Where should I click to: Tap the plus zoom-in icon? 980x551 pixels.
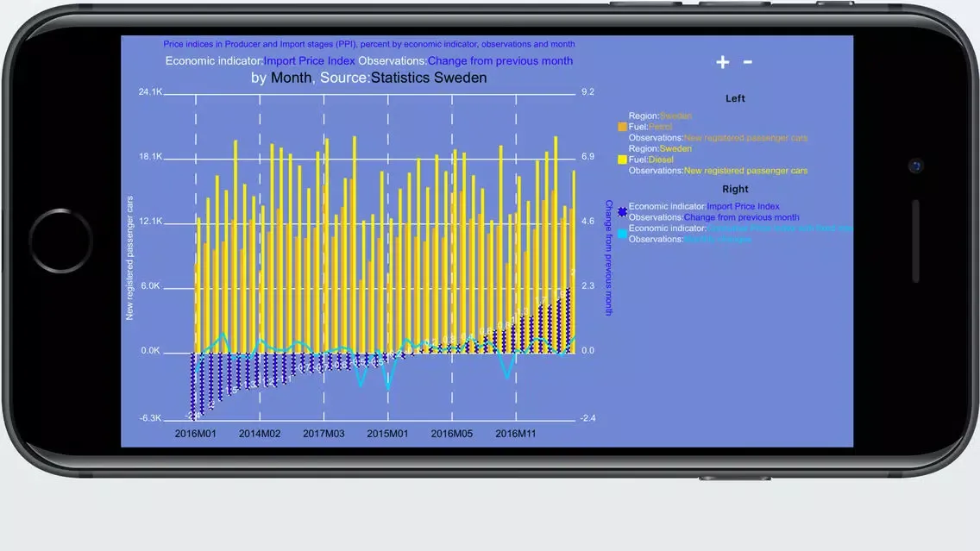[x=723, y=62]
